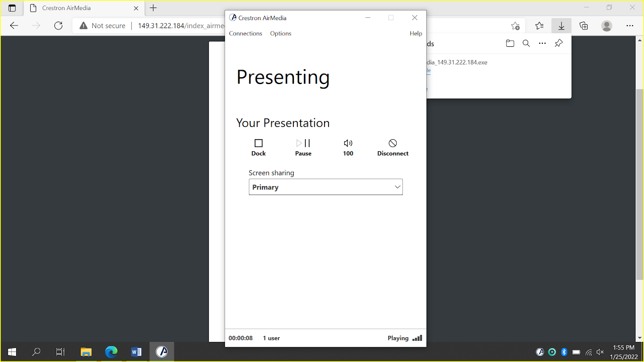Click the battery tray icon

[576, 352]
